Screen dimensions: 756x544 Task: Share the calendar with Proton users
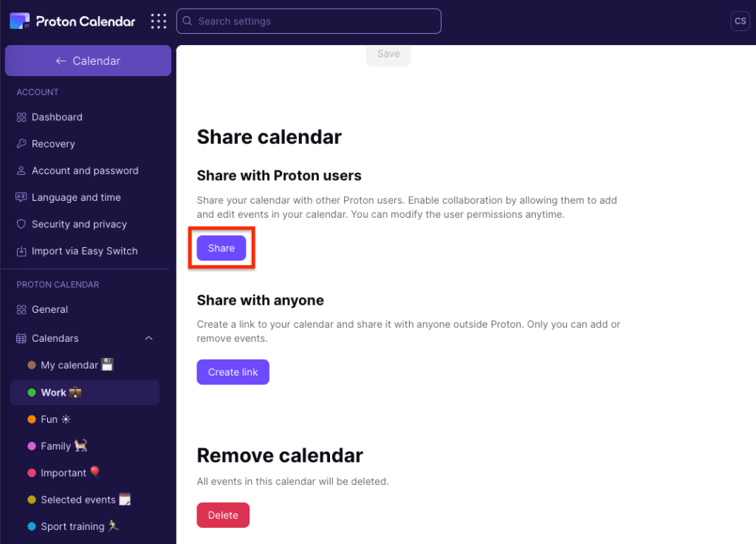click(x=221, y=248)
